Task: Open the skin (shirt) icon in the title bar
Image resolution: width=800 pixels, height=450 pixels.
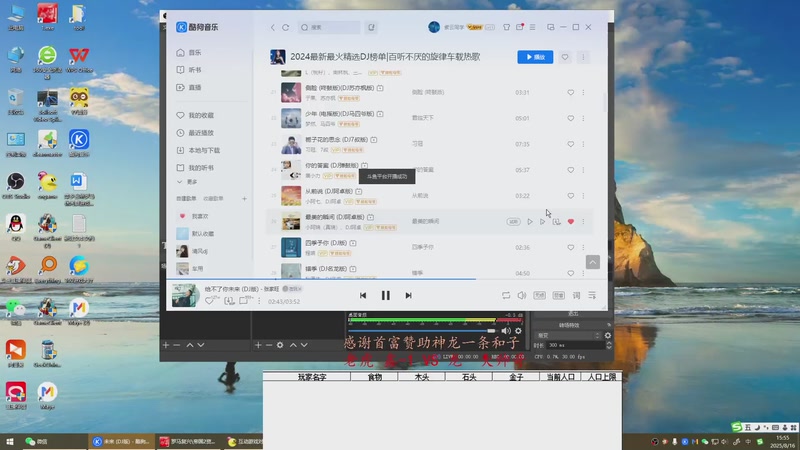Action: click(506, 27)
